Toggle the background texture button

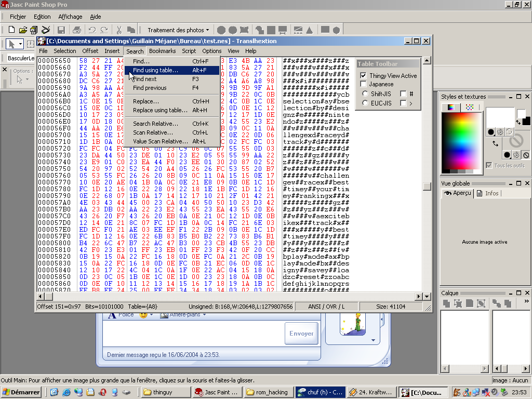tap(516, 155)
